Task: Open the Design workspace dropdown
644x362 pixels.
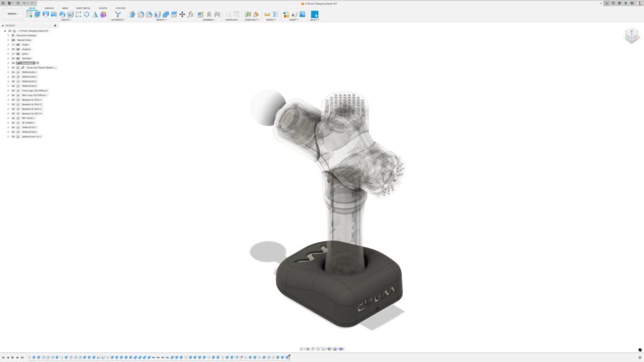Action: (13, 14)
